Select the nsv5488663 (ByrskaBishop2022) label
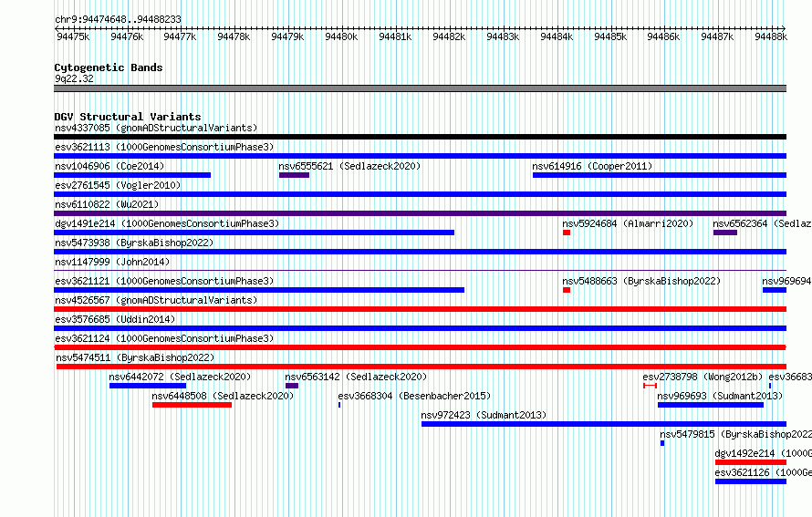The width and height of the screenshot is (812, 517). pos(641,281)
